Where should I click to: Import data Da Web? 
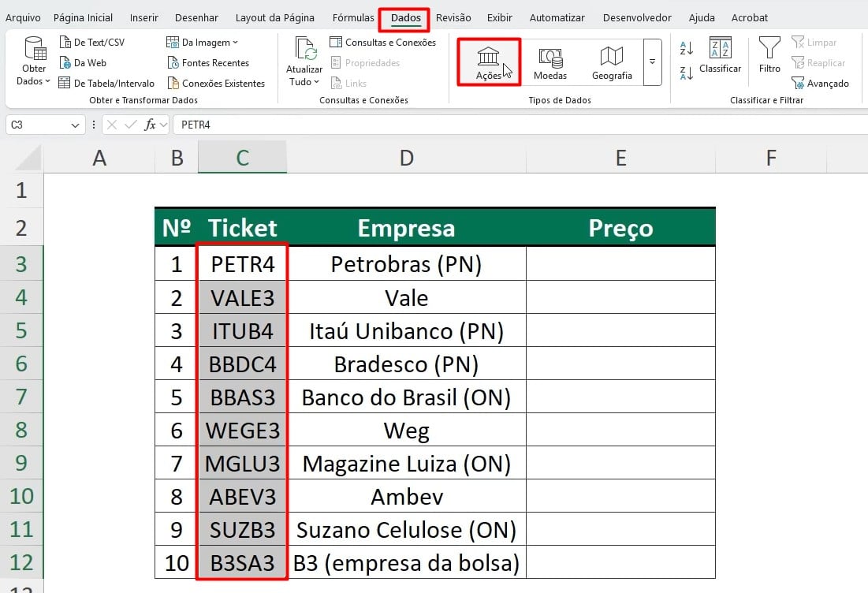click(83, 62)
